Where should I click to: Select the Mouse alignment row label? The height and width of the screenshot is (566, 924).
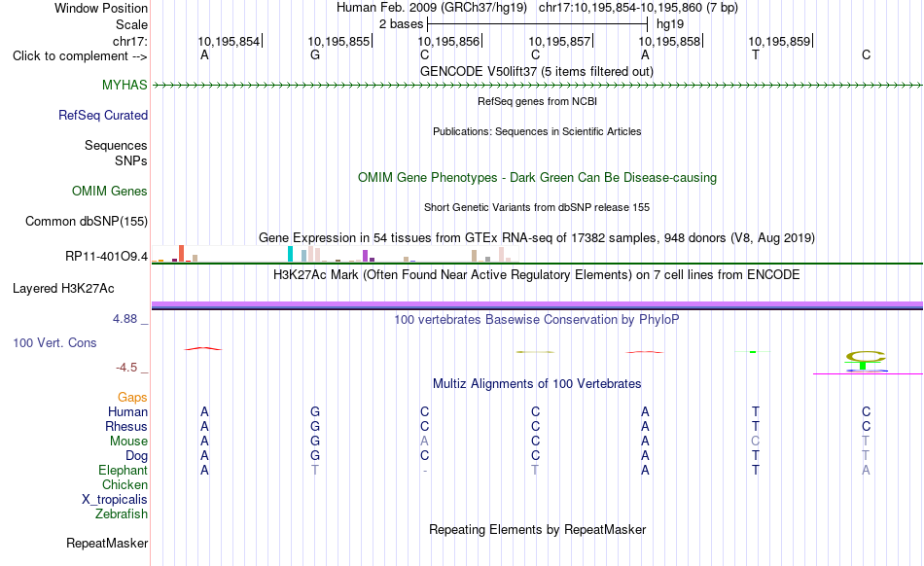point(128,442)
